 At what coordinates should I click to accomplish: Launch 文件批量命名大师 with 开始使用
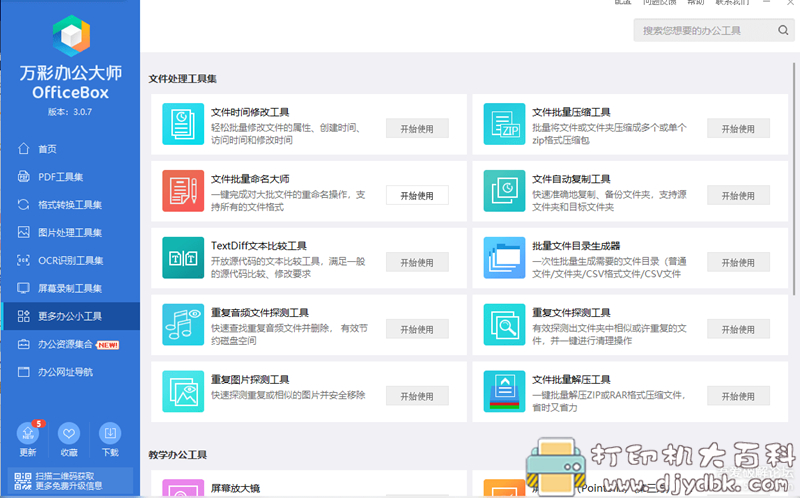[417, 195]
